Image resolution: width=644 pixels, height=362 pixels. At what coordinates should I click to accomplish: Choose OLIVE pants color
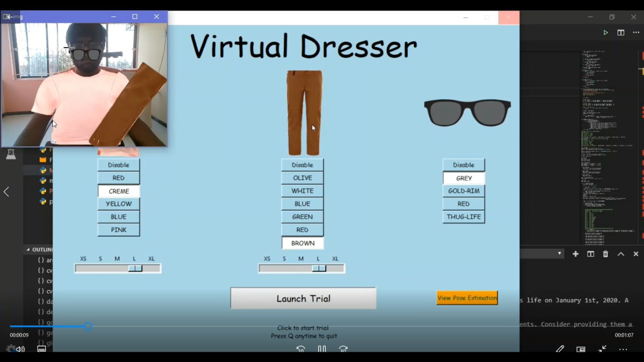pyautogui.click(x=302, y=178)
